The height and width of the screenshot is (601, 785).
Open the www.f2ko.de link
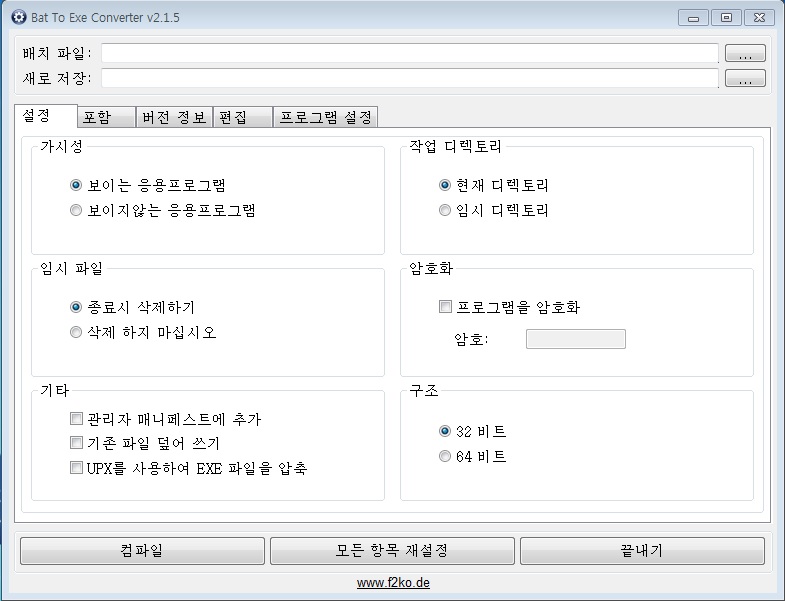(393, 583)
